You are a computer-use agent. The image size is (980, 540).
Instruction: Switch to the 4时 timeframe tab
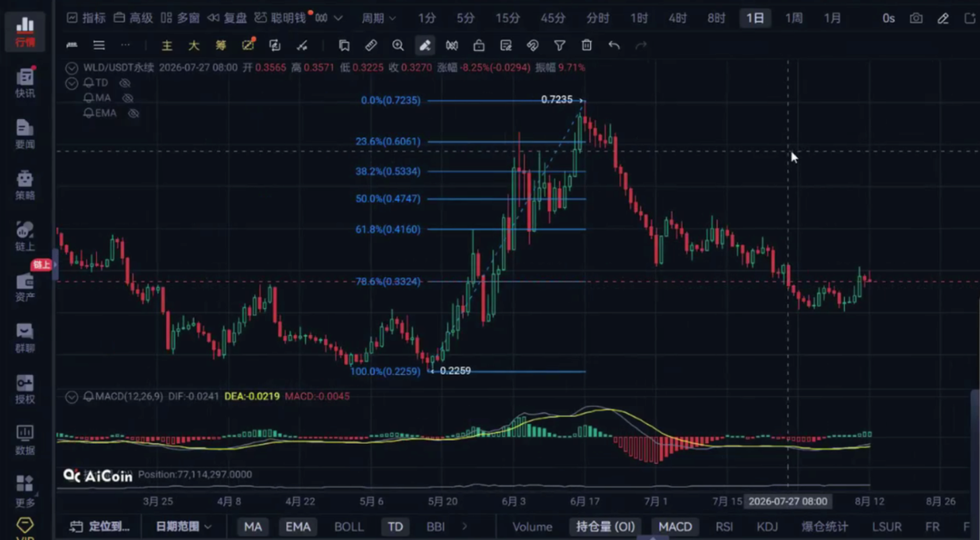point(678,18)
